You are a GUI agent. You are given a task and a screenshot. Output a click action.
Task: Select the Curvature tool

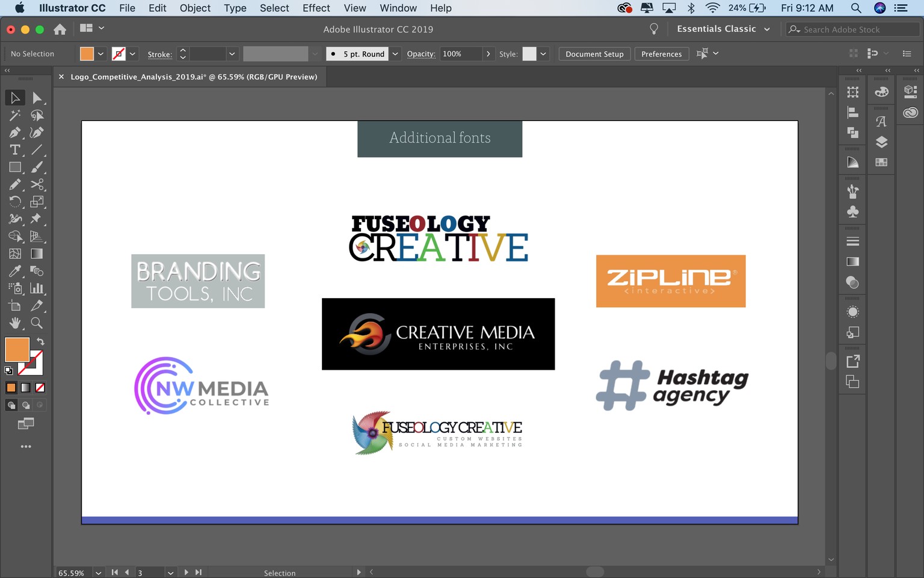pos(37,132)
